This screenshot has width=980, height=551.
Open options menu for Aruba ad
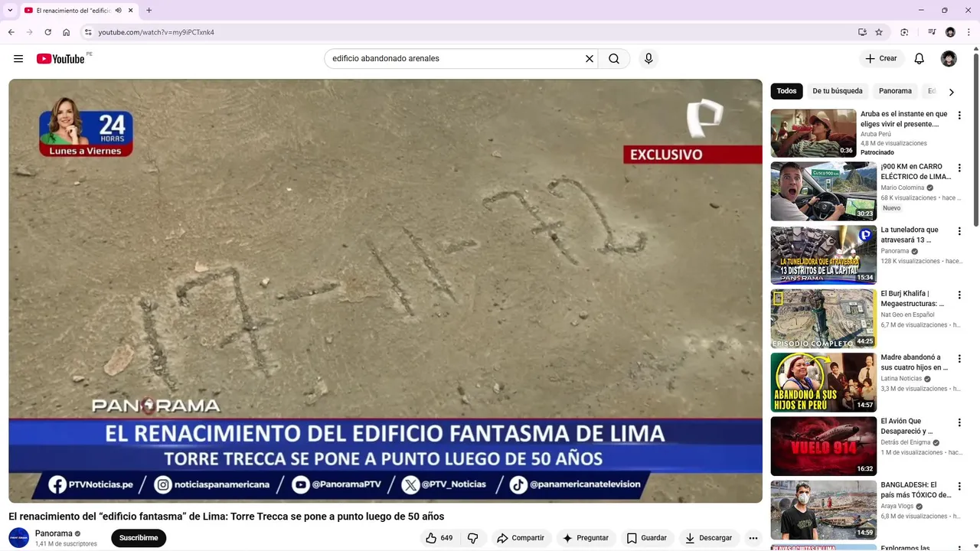point(959,116)
